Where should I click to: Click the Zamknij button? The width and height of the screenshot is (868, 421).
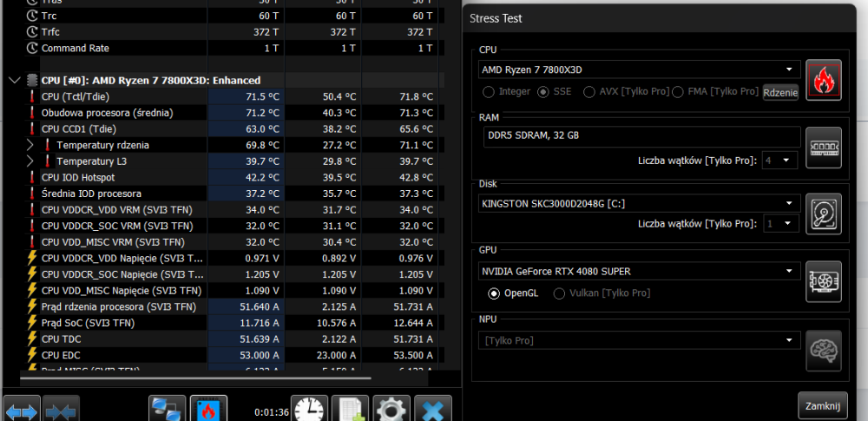(x=823, y=405)
